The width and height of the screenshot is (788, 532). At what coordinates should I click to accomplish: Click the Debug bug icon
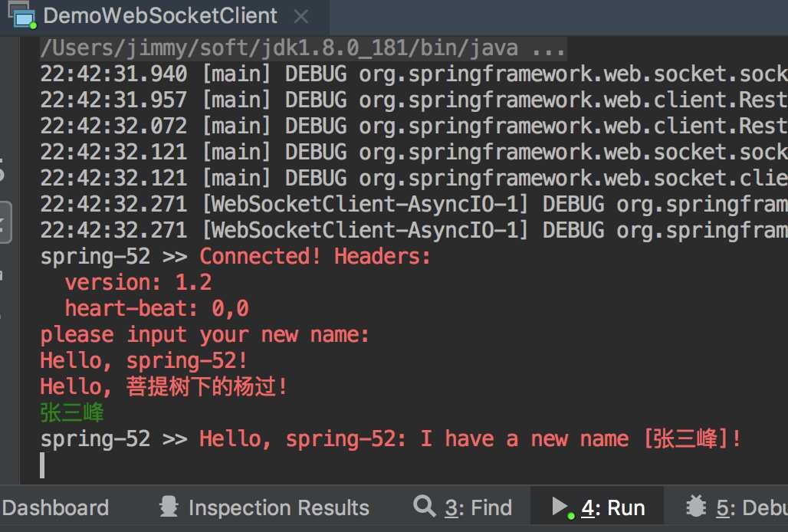point(696,506)
